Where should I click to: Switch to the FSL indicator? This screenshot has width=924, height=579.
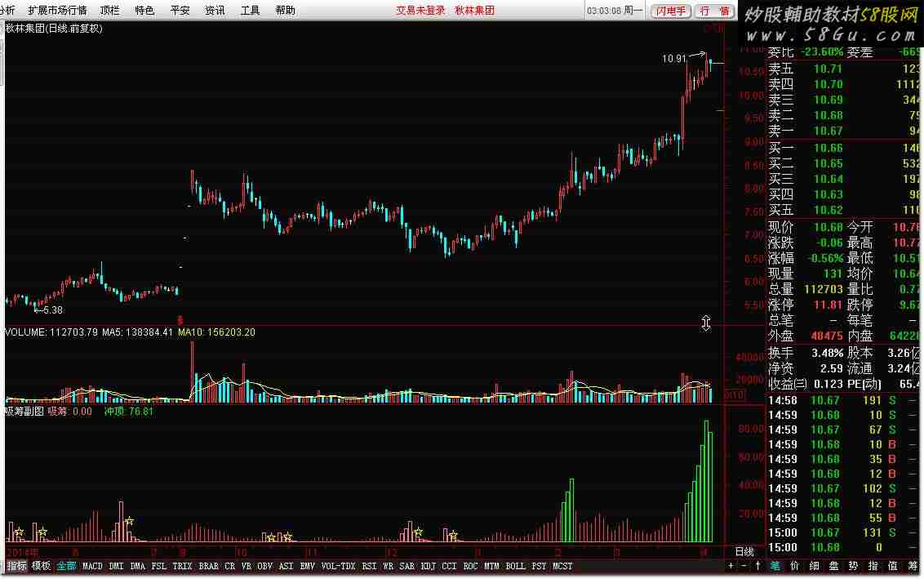(x=158, y=566)
